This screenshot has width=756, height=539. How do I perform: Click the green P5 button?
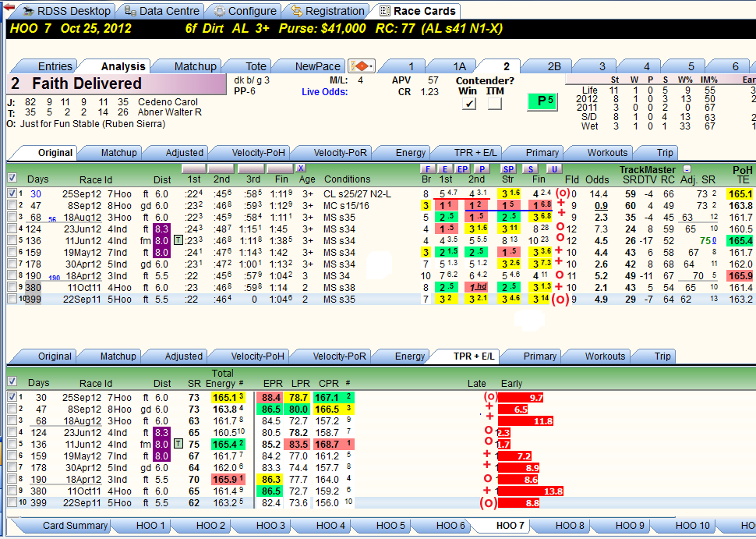542,101
